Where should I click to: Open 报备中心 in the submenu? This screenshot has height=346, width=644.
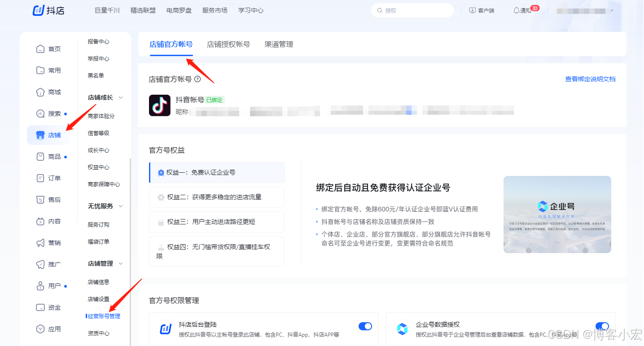(99, 42)
